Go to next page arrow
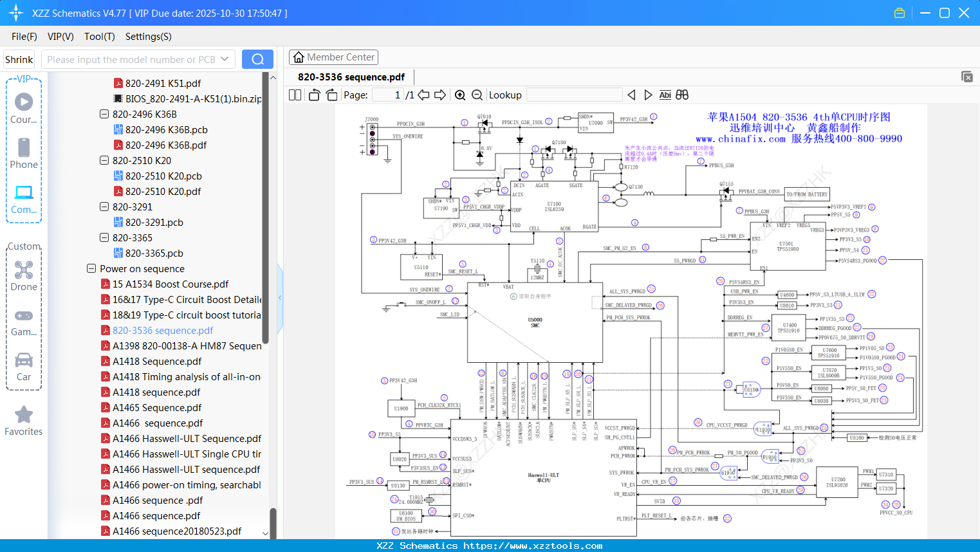980x552 pixels. [x=440, y=95]
